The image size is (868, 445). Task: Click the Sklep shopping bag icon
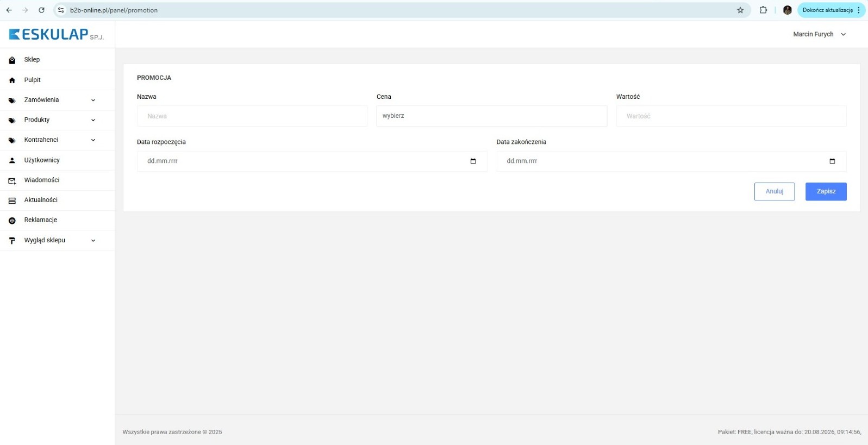tap(12, 60)
